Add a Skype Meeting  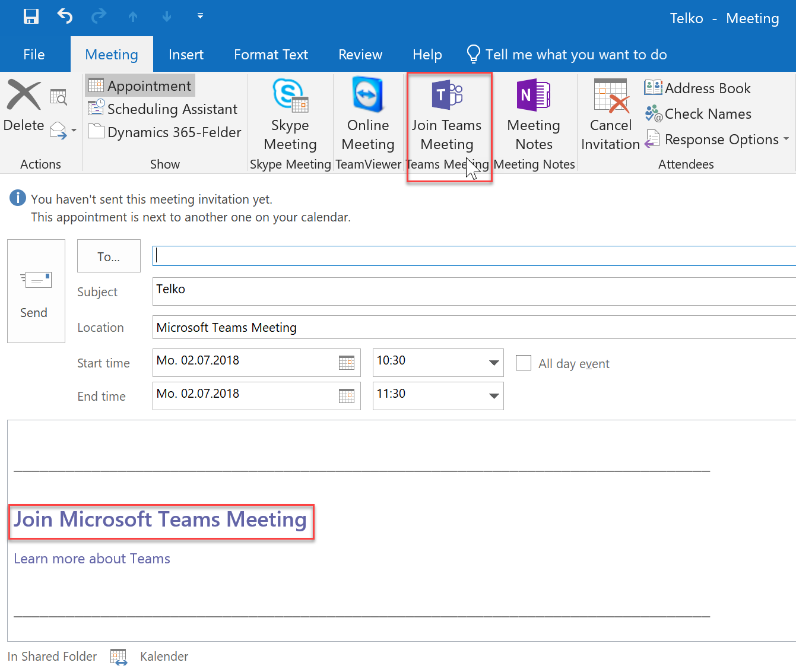pyautogui.click(x=290, y=115)
